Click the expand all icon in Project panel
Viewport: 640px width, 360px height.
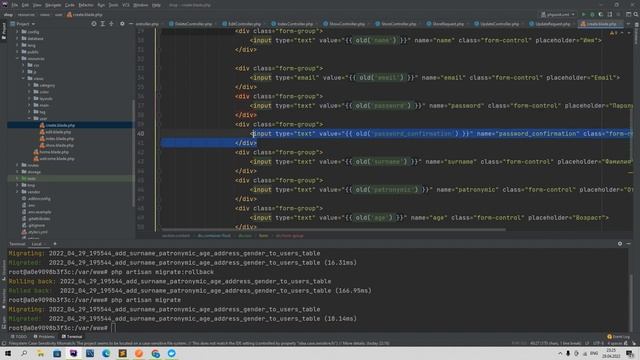[x=102, y=24]
